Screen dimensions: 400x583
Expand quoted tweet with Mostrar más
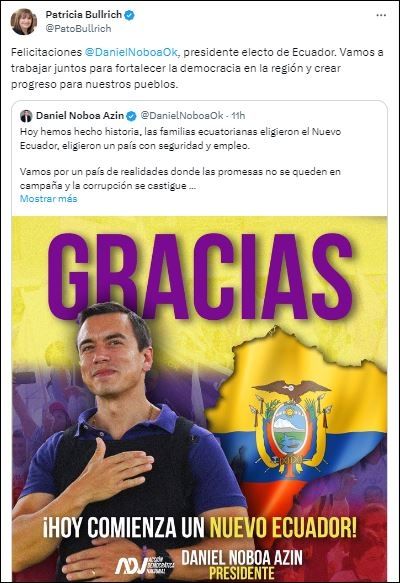[48, 199]
